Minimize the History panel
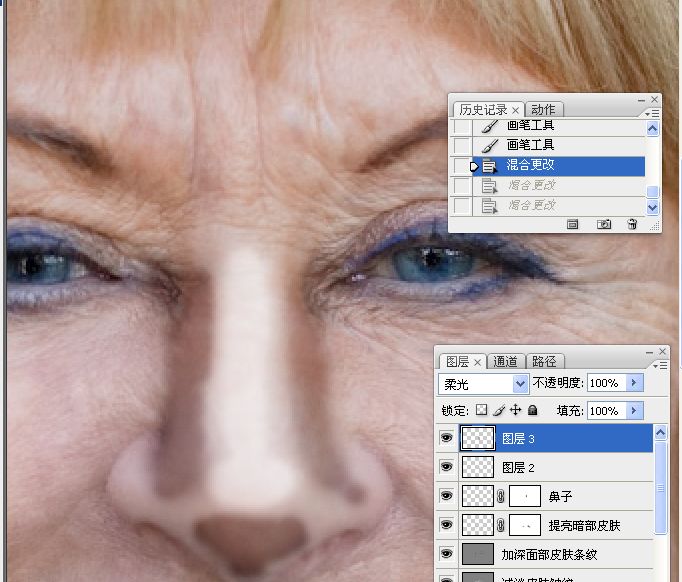Screen dimensions: 682x582 (x=641, y=100)
